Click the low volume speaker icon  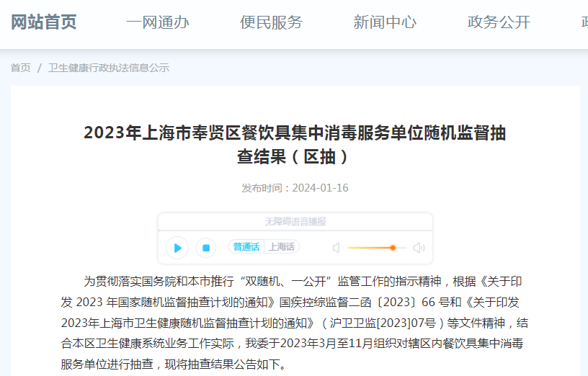336,248
